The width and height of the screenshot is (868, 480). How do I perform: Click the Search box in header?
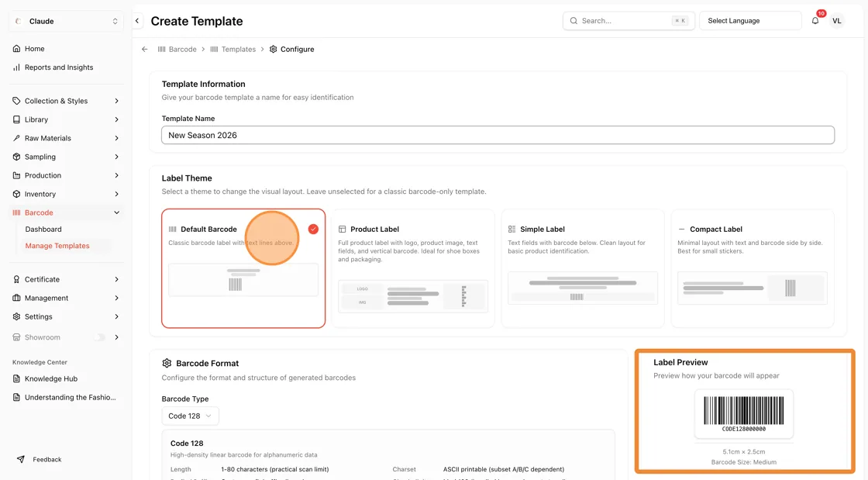click(629, 21)
